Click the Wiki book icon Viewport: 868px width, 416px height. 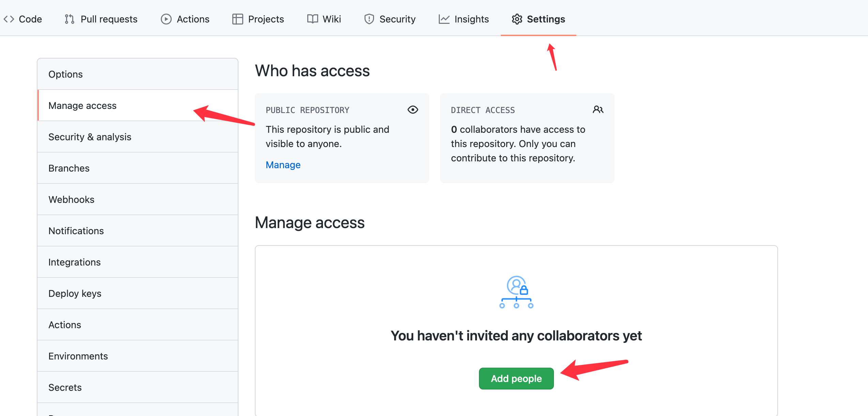pyautogui.click(x=312, y=19)
